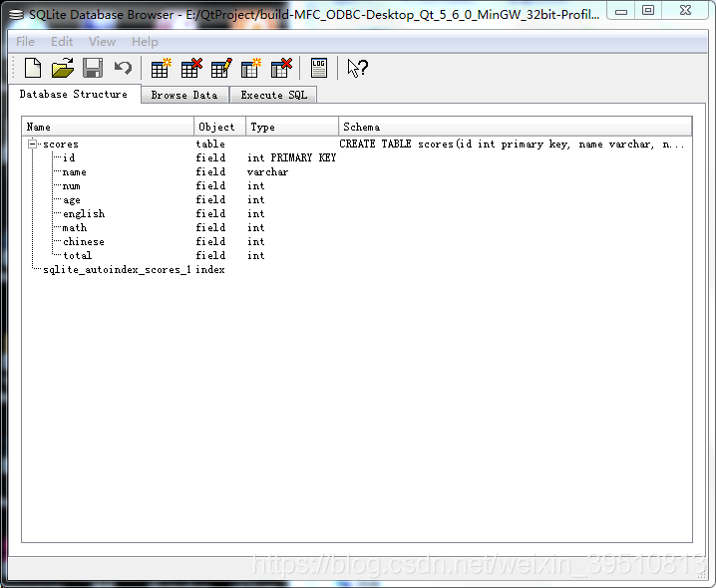The height and width of the screenshot is (588, 716).
Task: Click the CREATE TABLE scores schema text
Action: point(512,145)
